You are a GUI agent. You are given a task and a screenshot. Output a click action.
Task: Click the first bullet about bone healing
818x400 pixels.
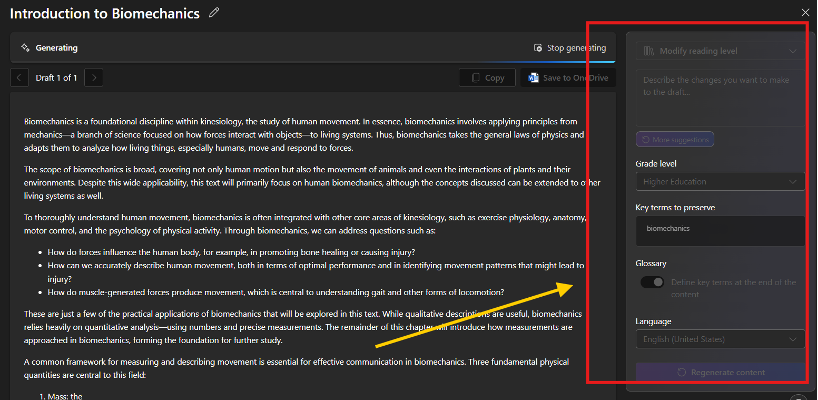231,252
